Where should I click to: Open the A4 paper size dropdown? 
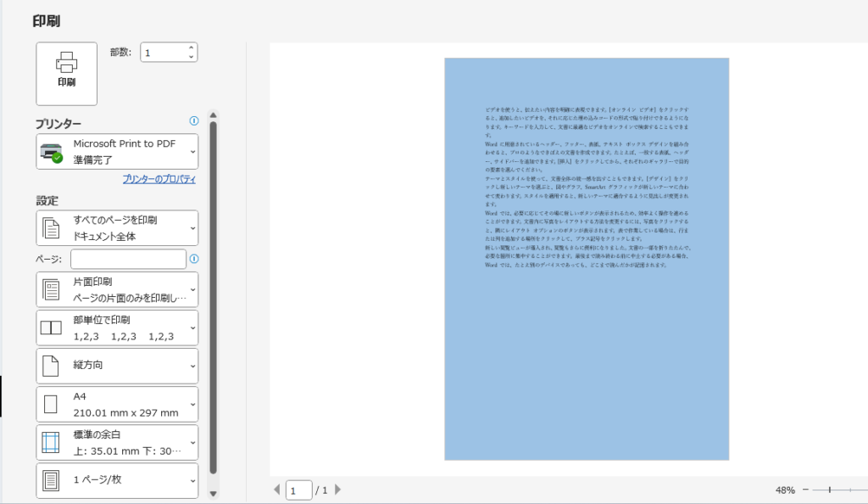click(117, 404)
